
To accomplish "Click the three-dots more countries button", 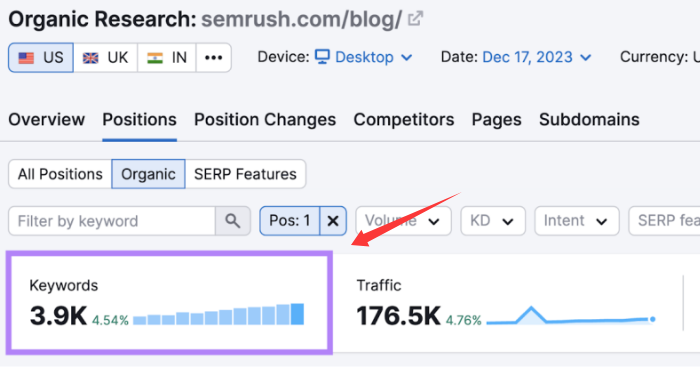I will (x=213, y=58).
